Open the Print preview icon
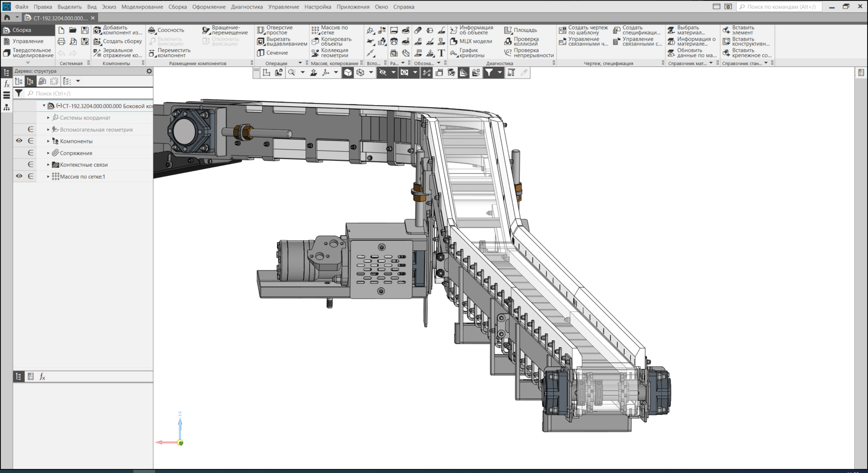 pos(73,42)
